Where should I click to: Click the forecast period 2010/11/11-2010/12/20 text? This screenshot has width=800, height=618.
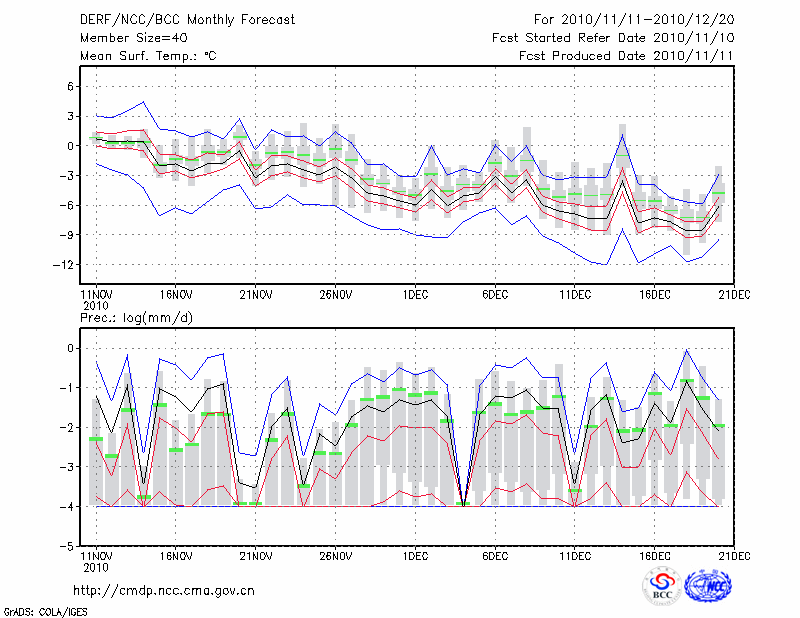click(634, 20)
